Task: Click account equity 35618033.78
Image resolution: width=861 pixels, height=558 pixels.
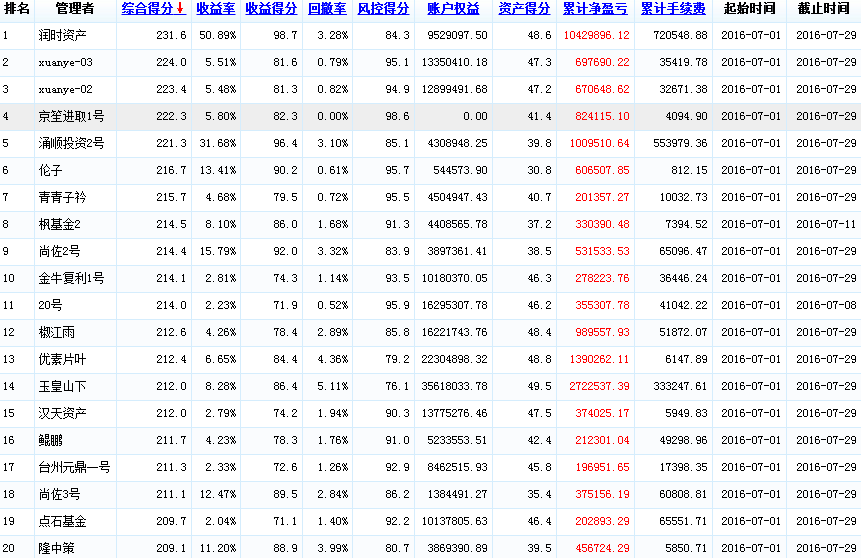Action: pos(455,386)
